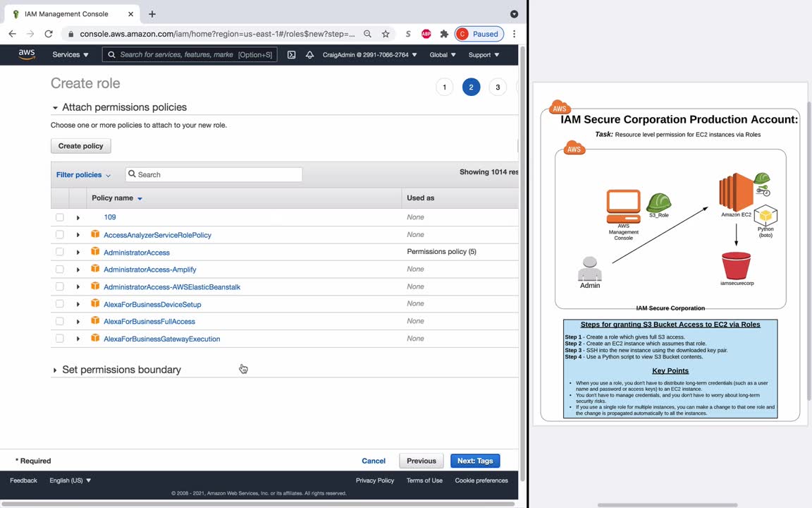Select step 2 indicator
The width and height of the screenshot is (812, 508).
(472, 87)
